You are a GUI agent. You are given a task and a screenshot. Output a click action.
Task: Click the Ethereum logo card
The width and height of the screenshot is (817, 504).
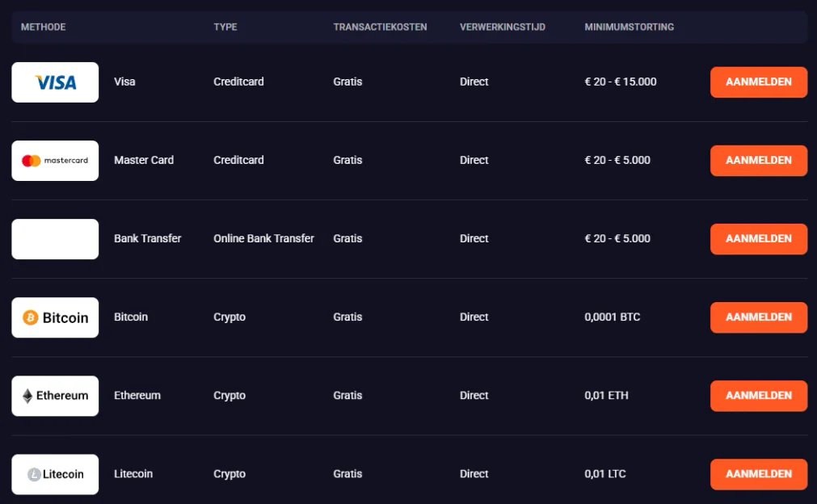click(x=55, y=396)
